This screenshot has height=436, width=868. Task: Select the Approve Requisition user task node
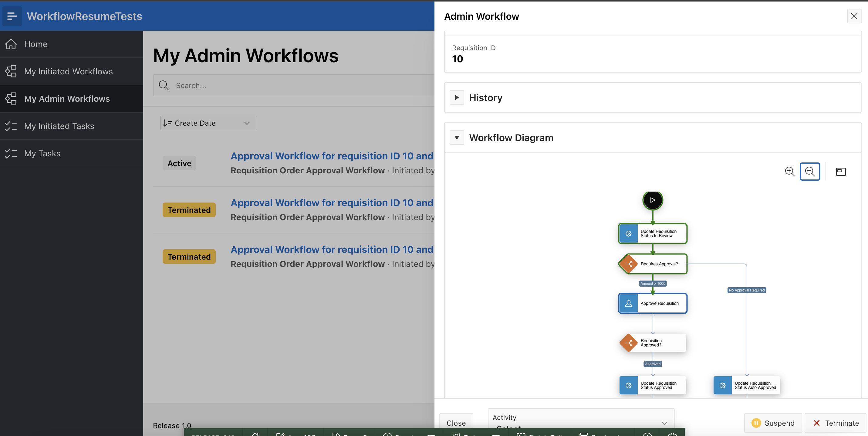point(652,303)
